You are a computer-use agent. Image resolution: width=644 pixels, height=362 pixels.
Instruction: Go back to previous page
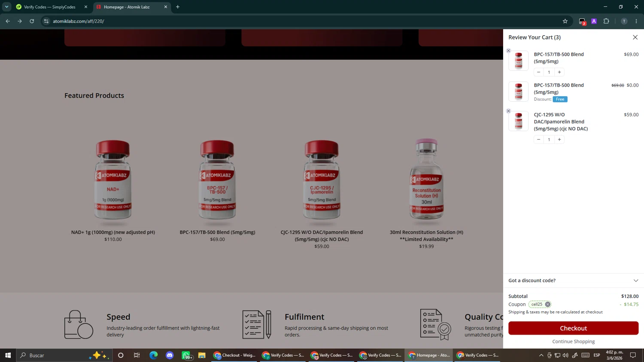(x=8, y=21)
